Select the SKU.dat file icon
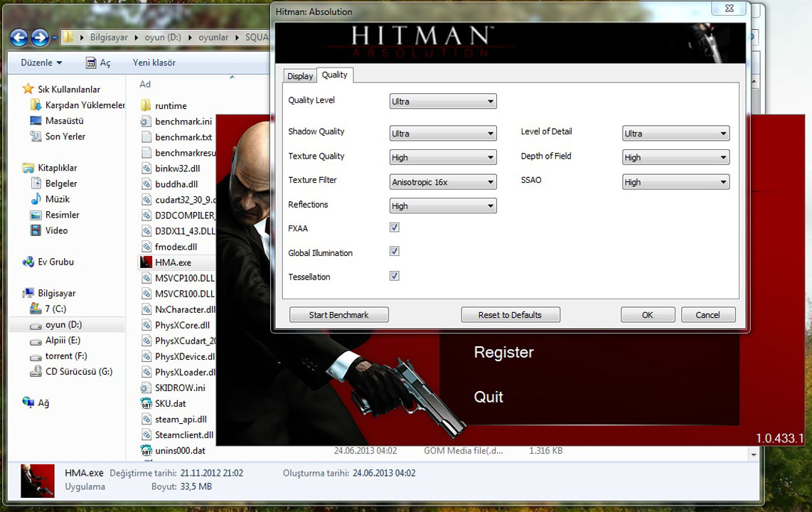This screenshot has width=812, height=512. 146,403
